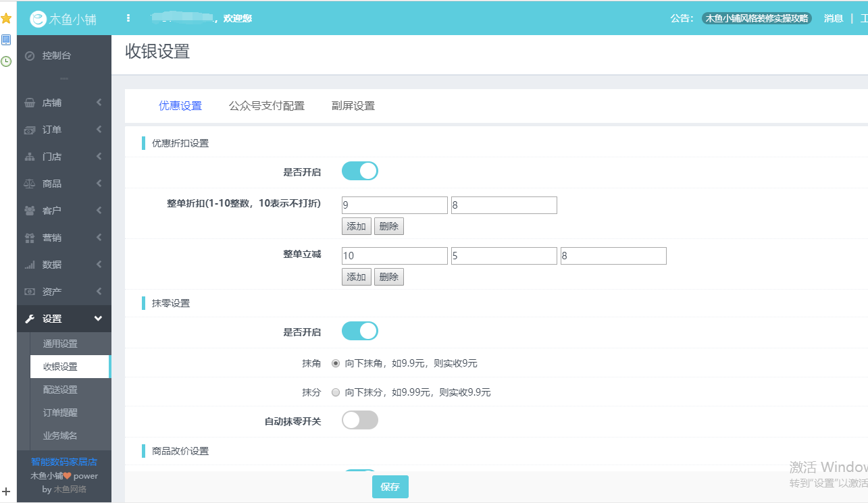Click the 整单立减 field containing 8
This screenshot has width=868, height=503.
pyautogui.click(x=613, y=256)
